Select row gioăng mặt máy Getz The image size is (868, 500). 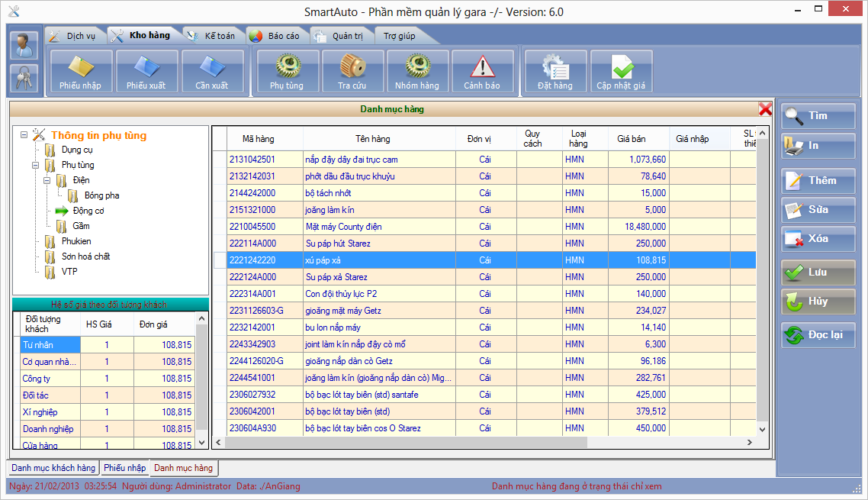pos(484,311)
